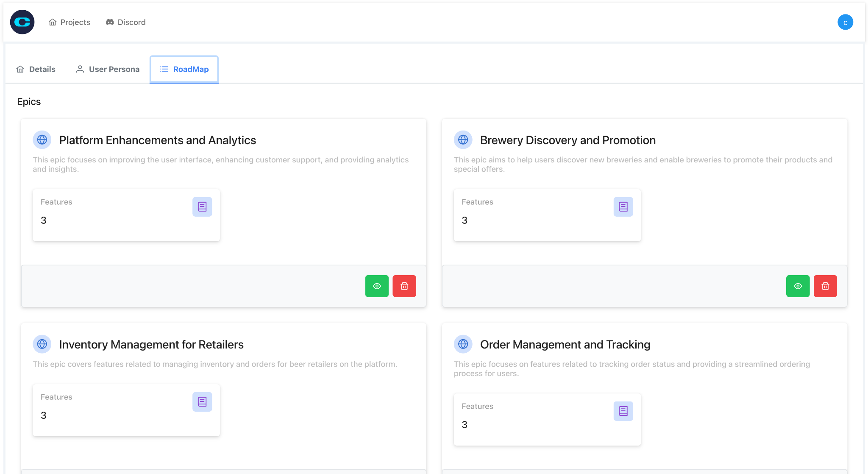Delete the Platform Enhancements and Analytics epic
This screenshot has height=474, width=868.
[404, 286]
